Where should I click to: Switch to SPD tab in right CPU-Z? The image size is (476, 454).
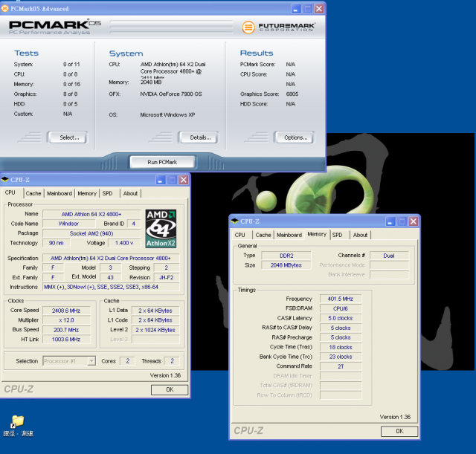pyautogui.click(x=337, y=235)
